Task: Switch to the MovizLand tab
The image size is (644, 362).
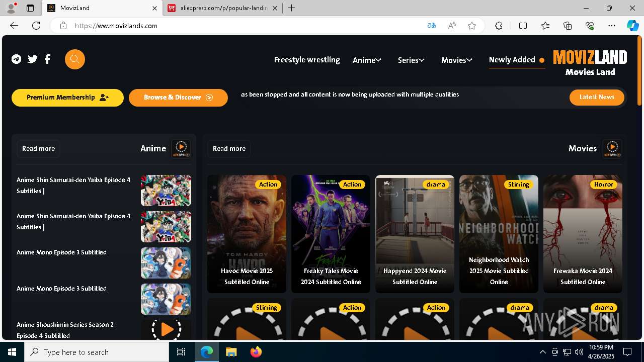Action: 102,8
